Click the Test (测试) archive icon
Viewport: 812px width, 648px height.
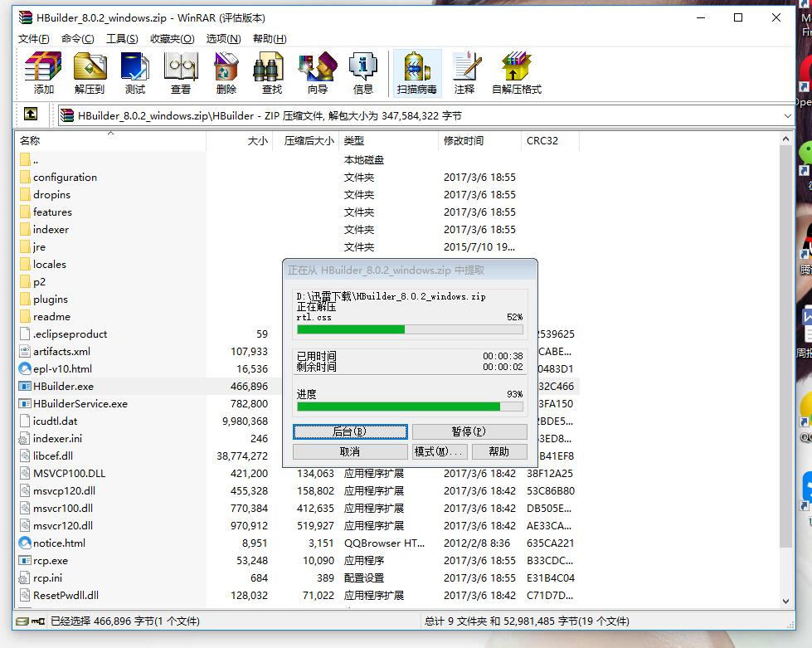pyautogui.click(x=135, y=66)
